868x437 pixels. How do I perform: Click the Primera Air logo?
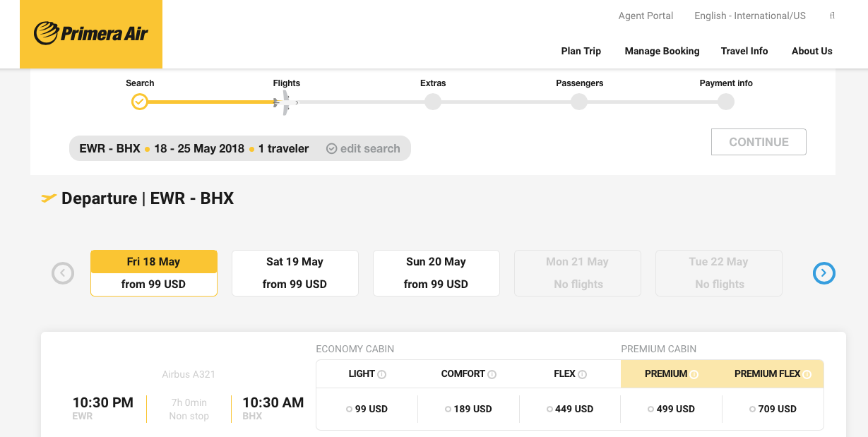coord(91,33)
